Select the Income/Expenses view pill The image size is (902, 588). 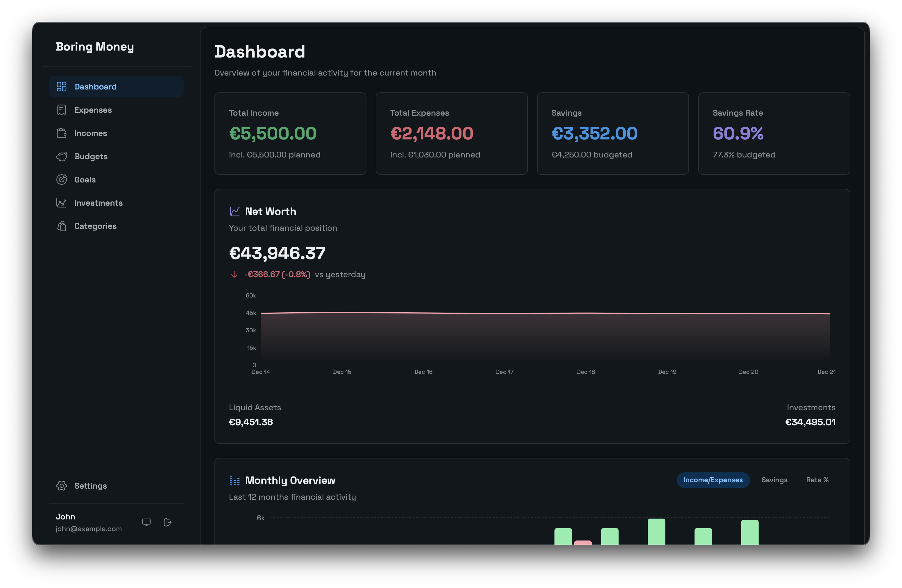713,480
